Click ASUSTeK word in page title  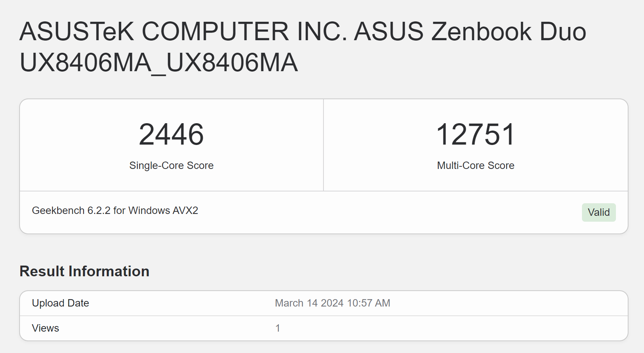77,31
